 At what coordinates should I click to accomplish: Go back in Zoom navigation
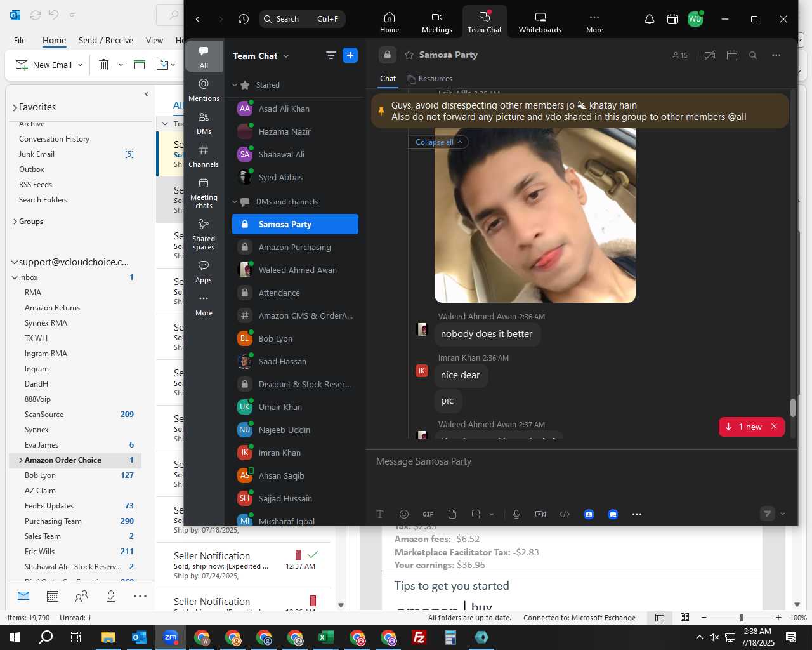(197, 19)
